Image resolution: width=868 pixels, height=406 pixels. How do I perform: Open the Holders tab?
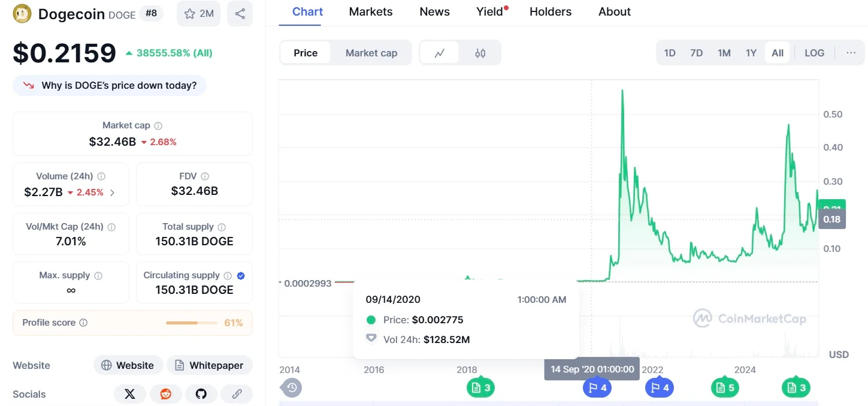551,12
